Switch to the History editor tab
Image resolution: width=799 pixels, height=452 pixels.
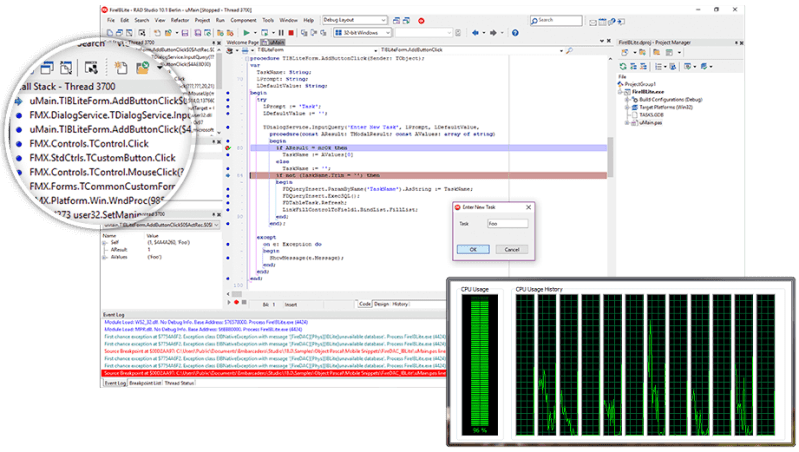pyautogui.click(x=400, y=304)
